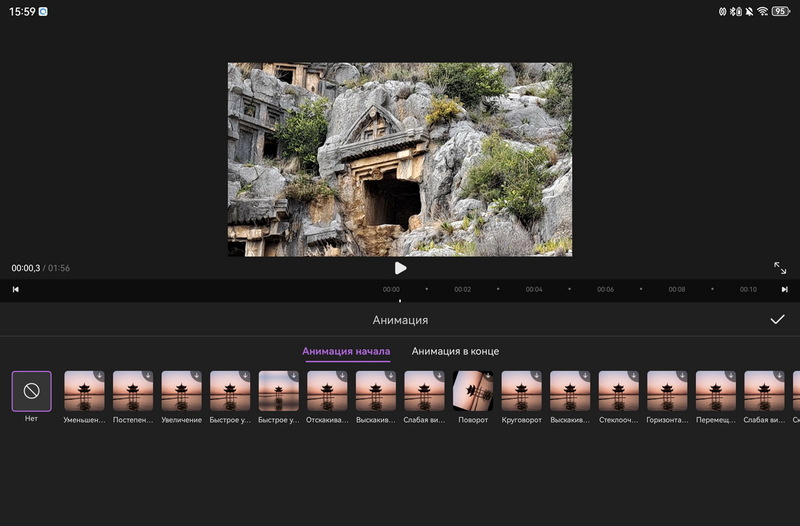
Task: Select the 'Перемещ...' move animation
Action: point(715,391)
